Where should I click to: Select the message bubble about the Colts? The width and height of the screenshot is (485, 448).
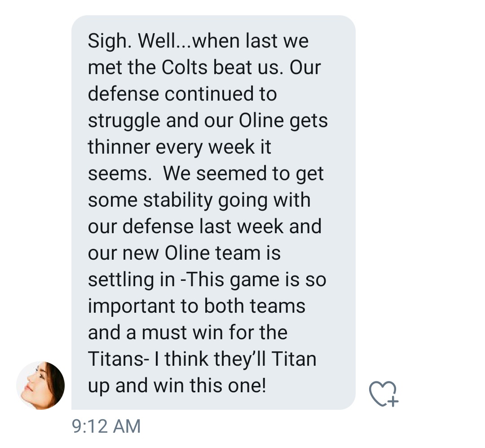213,213
